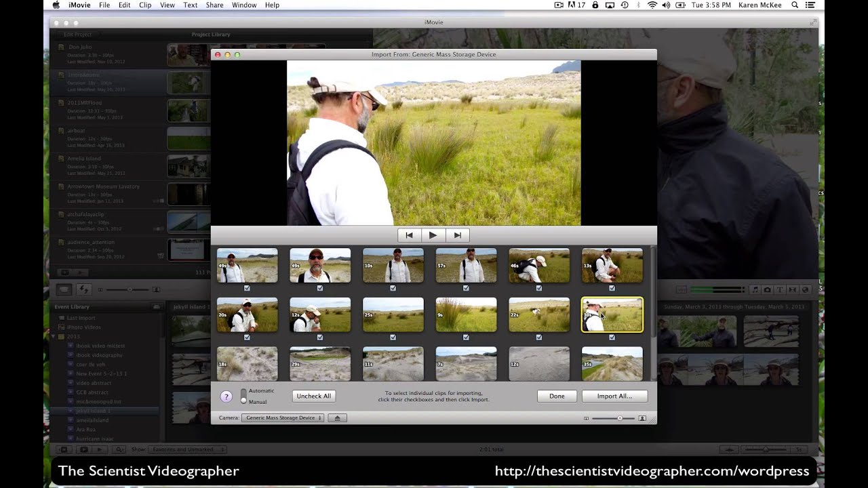Open the Clip menu

point(145,5)
